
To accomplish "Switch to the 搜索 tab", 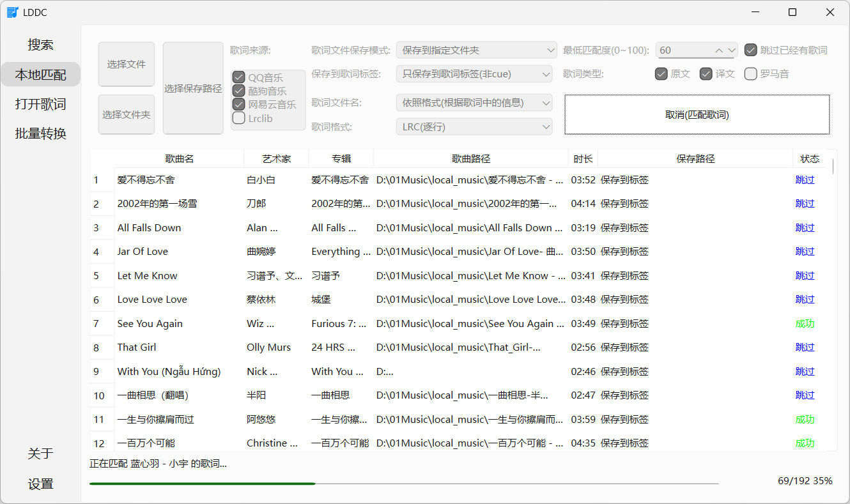I will 40,45.
